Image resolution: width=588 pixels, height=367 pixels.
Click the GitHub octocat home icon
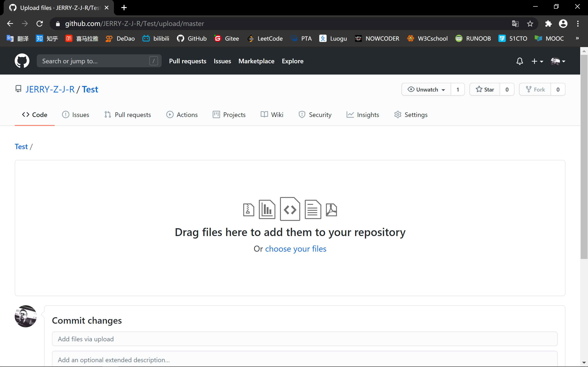pos(22,61)
